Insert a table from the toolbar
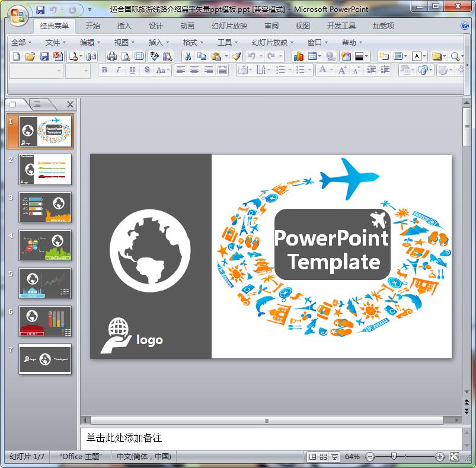This screenshot has height=468, width=476. pos(312,56)
